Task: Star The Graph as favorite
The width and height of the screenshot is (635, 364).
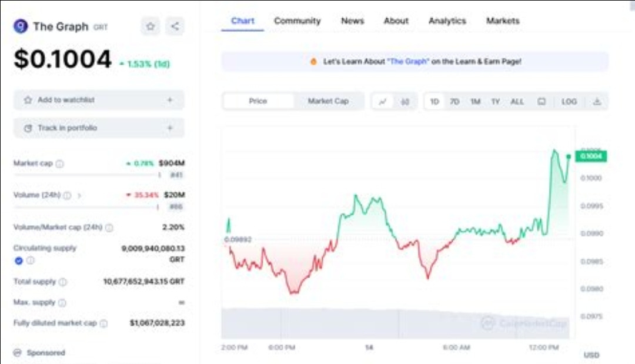Action: 151,26
